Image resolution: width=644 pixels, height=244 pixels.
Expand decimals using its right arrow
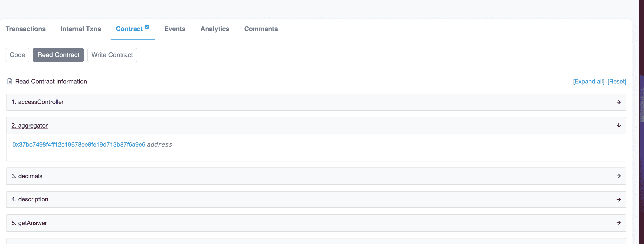[x=618, y=176]
